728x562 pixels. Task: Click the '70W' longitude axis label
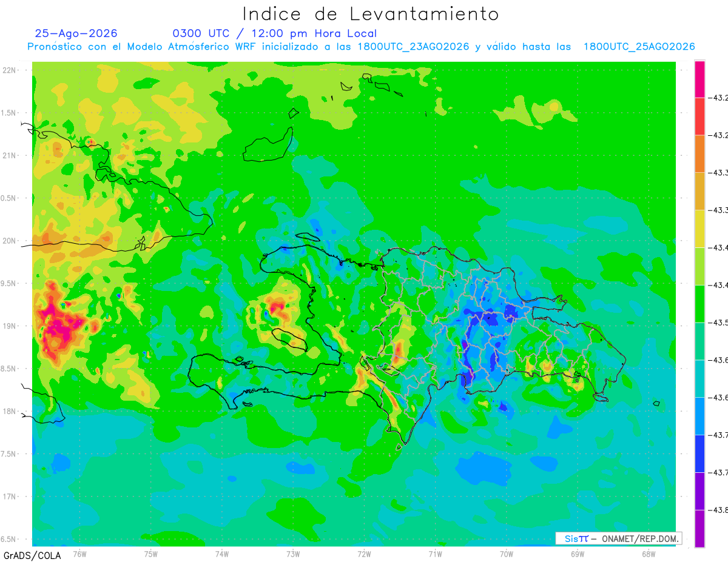[x=506, y=554]
